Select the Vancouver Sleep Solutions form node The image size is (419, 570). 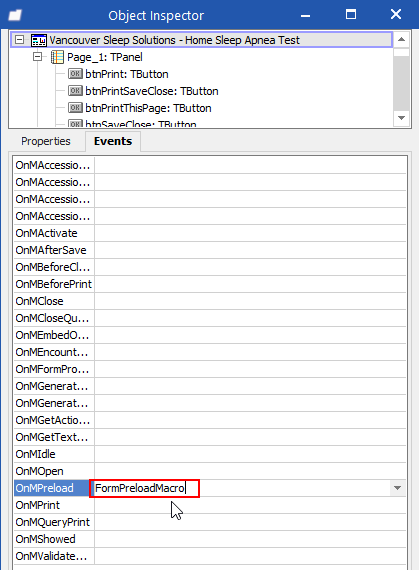174,40
